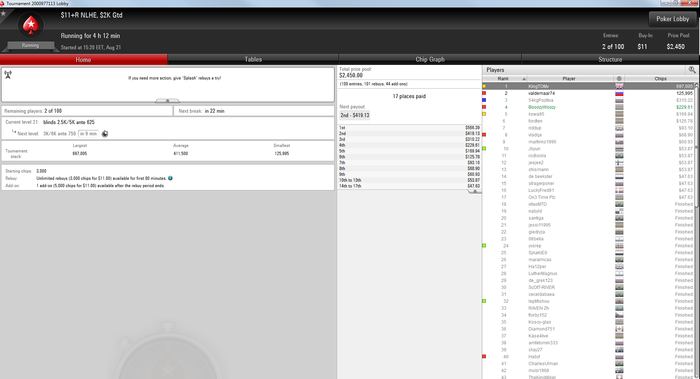700x379 pixels.
Task: Select player RAVEN Zh in the list
Action: pyautogui.click(x=588, y=308)
